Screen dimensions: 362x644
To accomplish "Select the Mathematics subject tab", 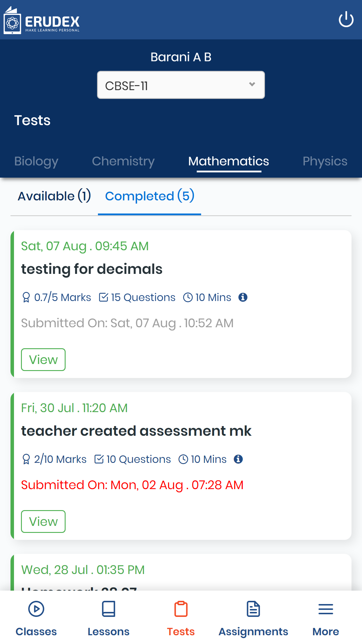I will click(x=229, y=161).
